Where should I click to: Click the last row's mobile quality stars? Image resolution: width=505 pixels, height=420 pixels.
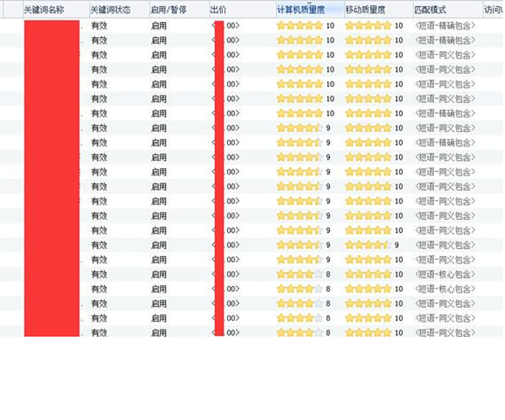coord(368,333)
